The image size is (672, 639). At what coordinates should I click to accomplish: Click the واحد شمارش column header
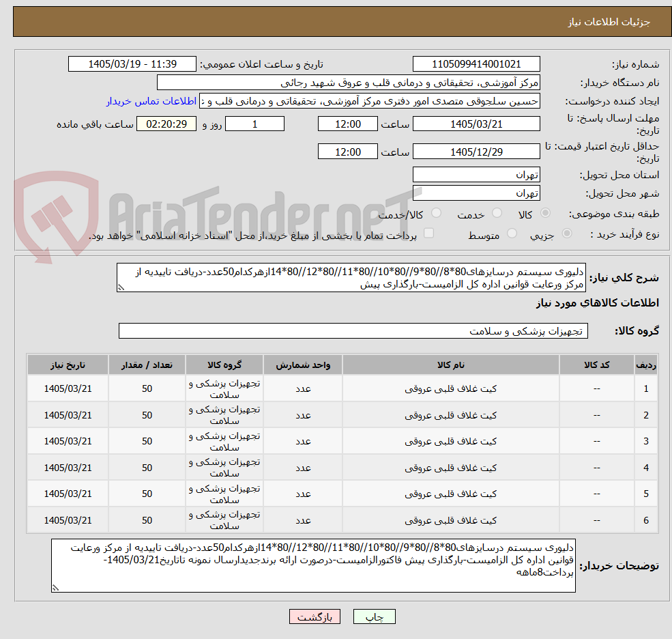coord(303,365)
